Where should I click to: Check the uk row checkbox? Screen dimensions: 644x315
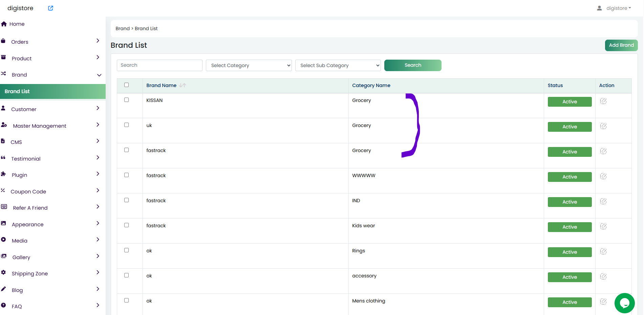pos(127,125)
